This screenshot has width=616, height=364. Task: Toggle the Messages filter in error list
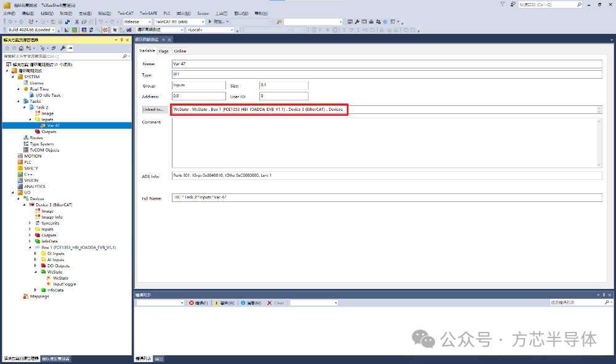click(251, 303)
